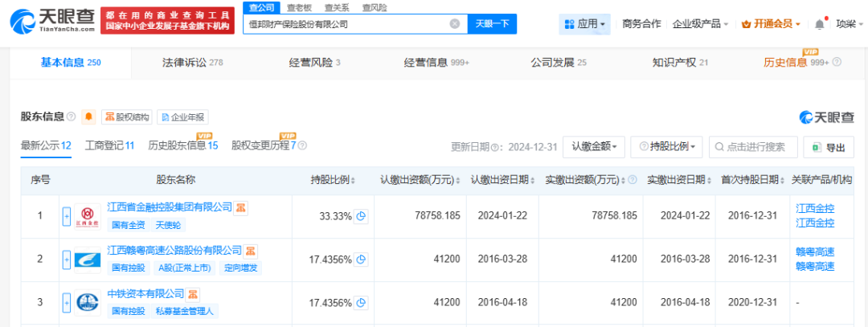Viewport: 868px width, 327px height.
Task: Click the 点击进行搜索 shareholder search field
Action: coord(754,147)
